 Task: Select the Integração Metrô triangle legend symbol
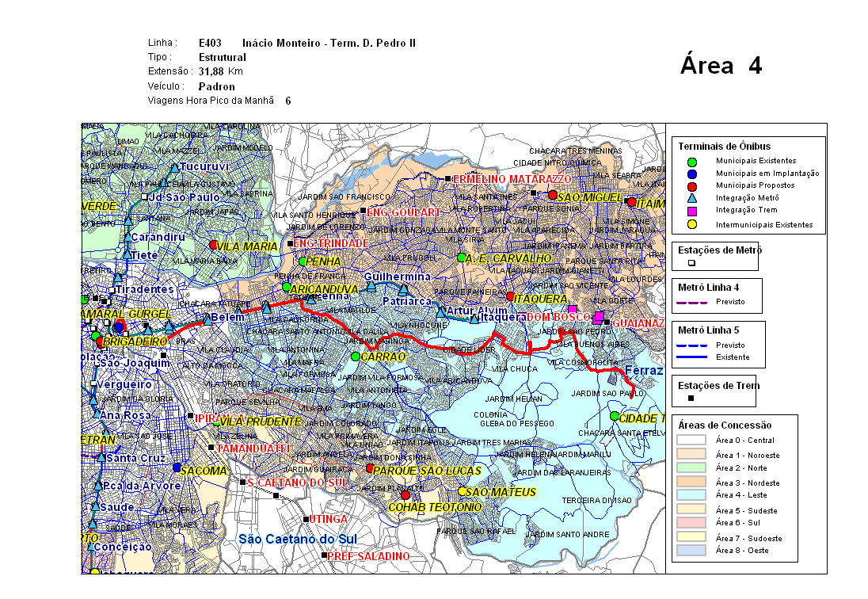(x=692, y=198)
